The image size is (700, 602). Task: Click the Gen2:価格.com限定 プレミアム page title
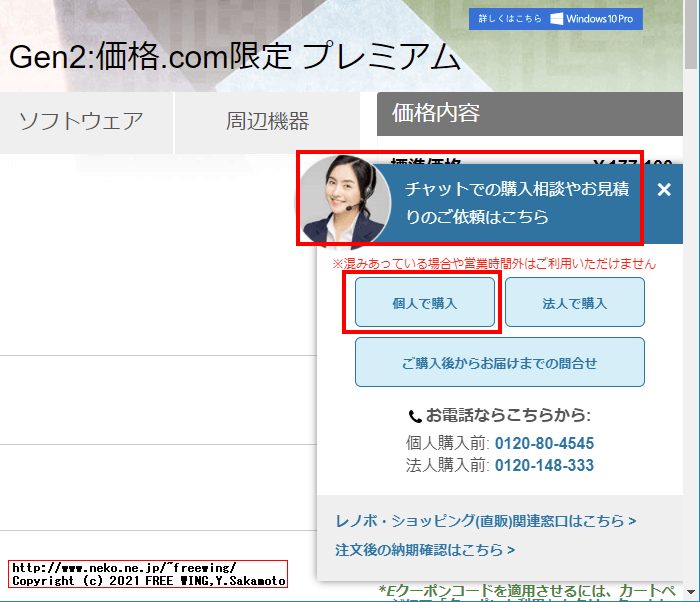(x=235, y=57)
